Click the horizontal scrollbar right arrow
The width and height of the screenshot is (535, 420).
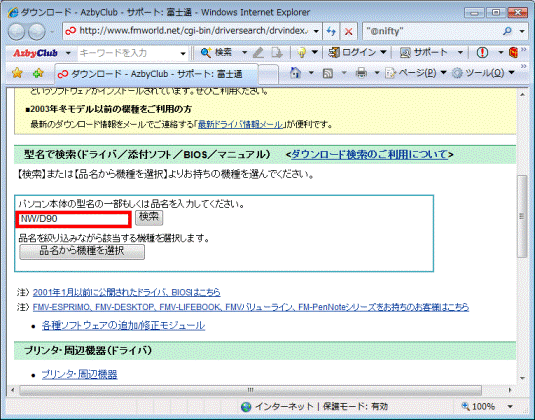tap(510, 390)
